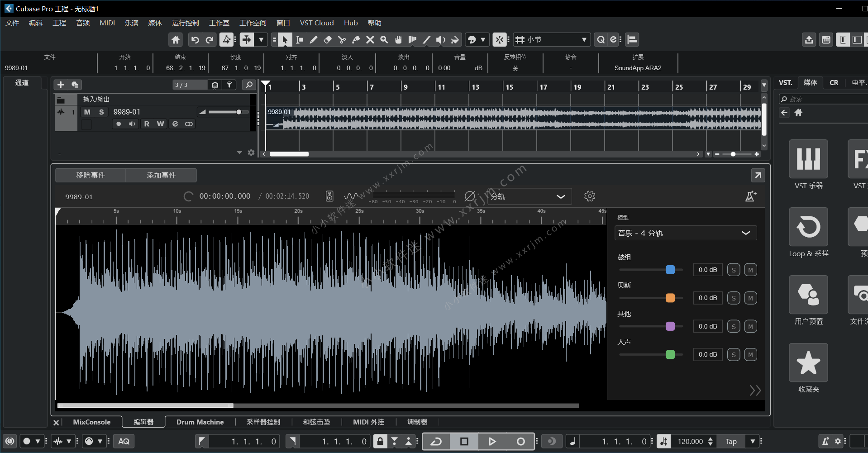Open the Hub home button
This screenshot has height=453, width=868.
pos(176,40)
